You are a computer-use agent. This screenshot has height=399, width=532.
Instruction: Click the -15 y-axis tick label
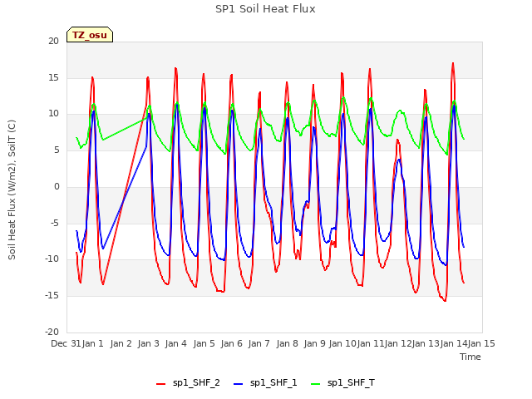52,296
